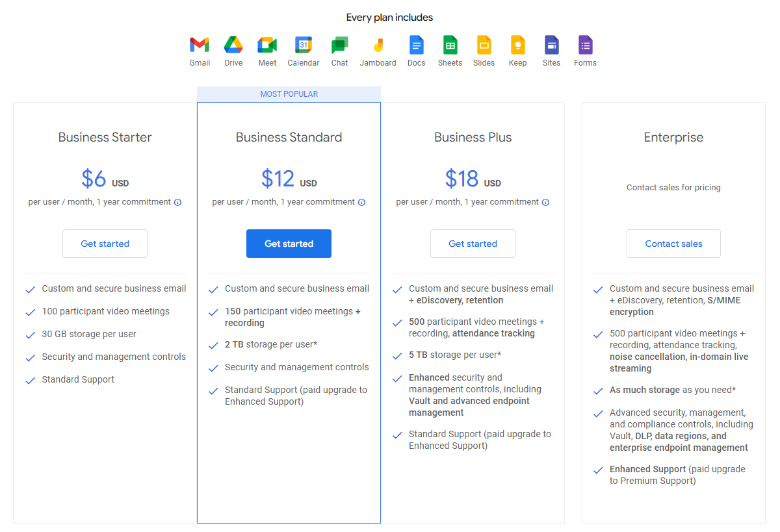The image size is (780, 532).
Task: Click '30 GB storage per user' feature
Action: [89, 334]
